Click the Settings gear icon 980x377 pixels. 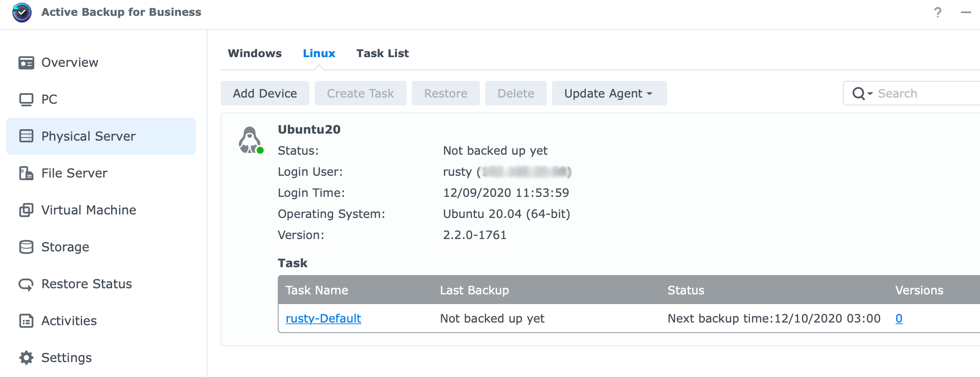pos(26,358)
